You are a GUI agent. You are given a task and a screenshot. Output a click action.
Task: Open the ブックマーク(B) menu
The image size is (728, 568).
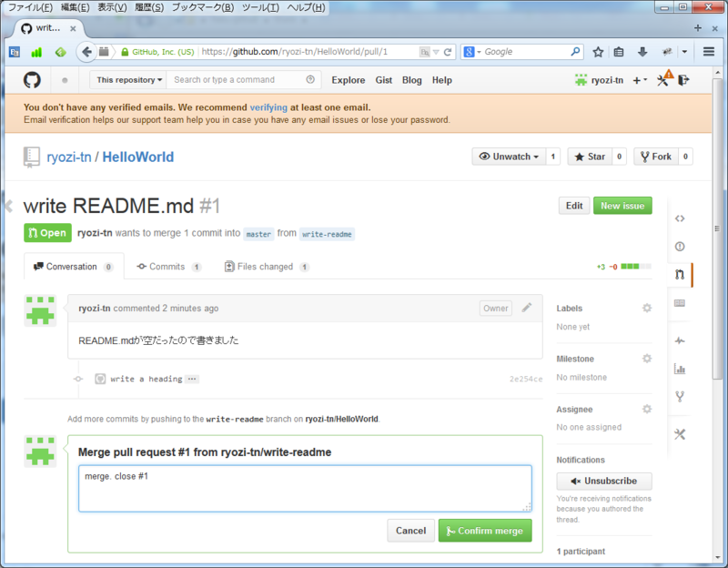203,7
